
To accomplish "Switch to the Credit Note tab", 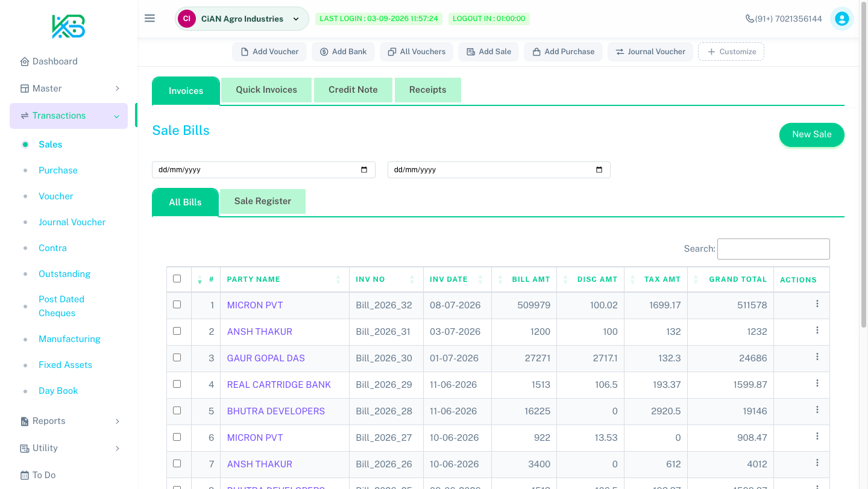I will (353, 90).
